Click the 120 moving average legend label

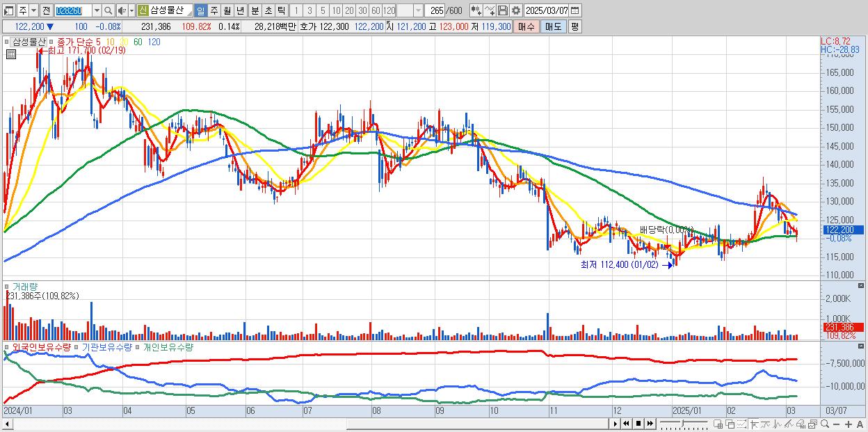pos(154,42)
